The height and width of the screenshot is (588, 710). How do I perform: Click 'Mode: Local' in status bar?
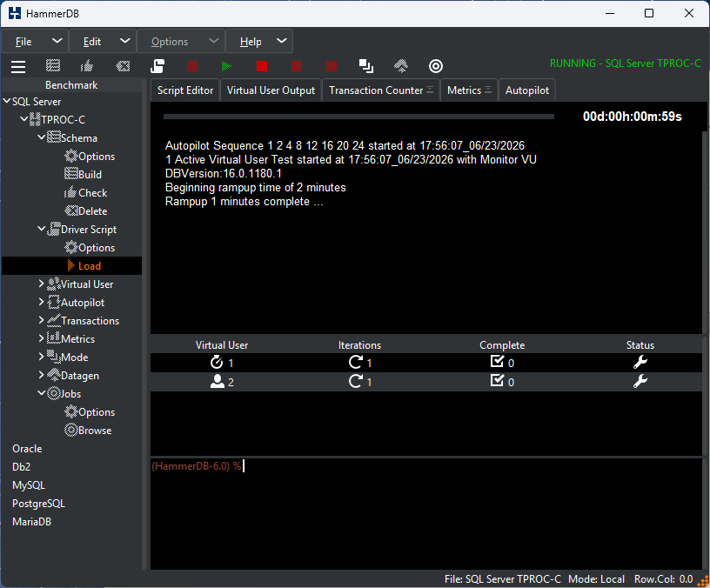(x=596, y=579)
